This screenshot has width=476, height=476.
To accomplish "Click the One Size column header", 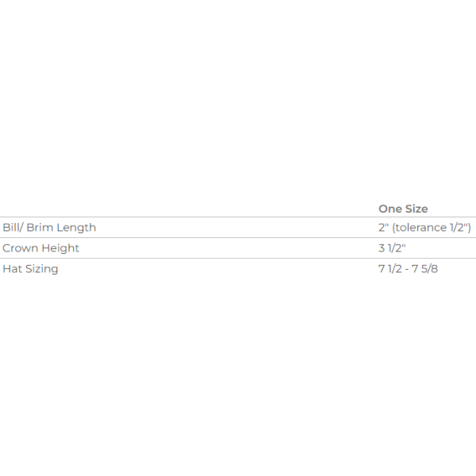I will pyautogui.click(x=403, y=209).
